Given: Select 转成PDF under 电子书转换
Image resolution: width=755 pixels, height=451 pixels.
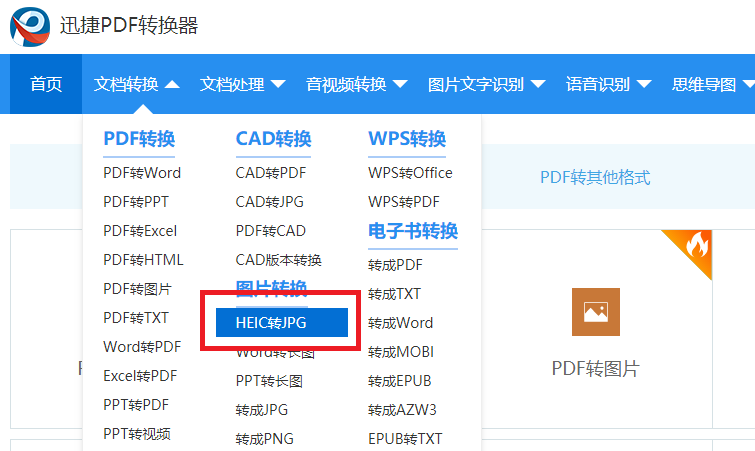Looking at the screenshot, I should [395, 265].
